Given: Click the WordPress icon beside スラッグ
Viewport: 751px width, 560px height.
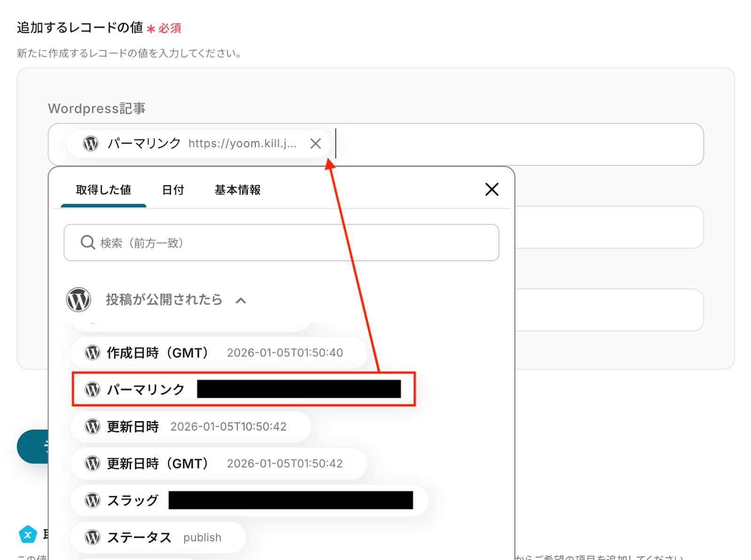Looking at the screenshot, I should (x=92, y=500).
